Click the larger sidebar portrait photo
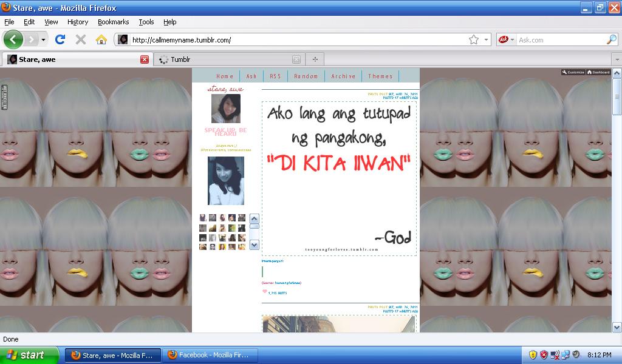The height and width of the screenshot is (364, 622). pos(226,181)
